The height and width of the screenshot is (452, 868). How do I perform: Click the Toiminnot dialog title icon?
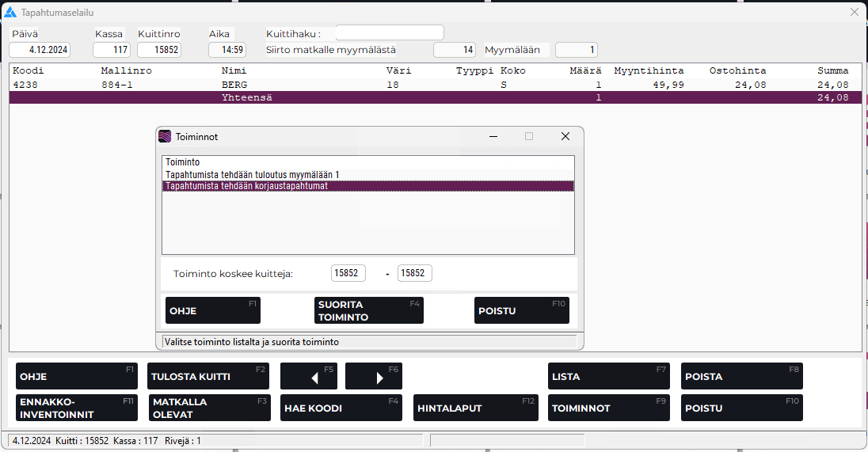tap(165, 136)
